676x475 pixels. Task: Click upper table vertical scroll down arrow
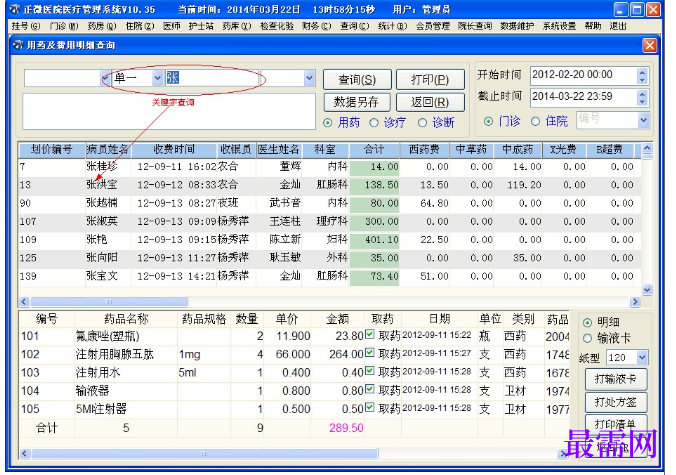point(647,290)
